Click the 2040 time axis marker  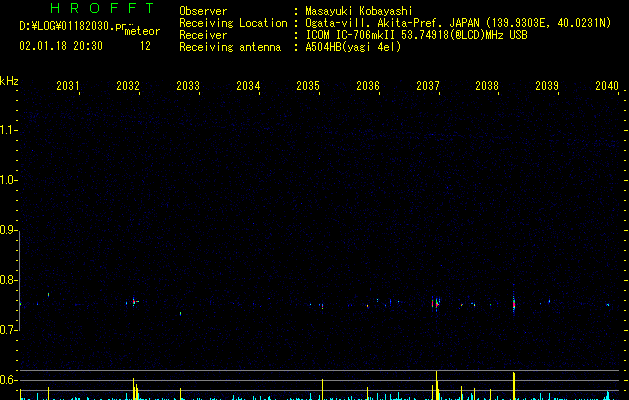point(607,85)
